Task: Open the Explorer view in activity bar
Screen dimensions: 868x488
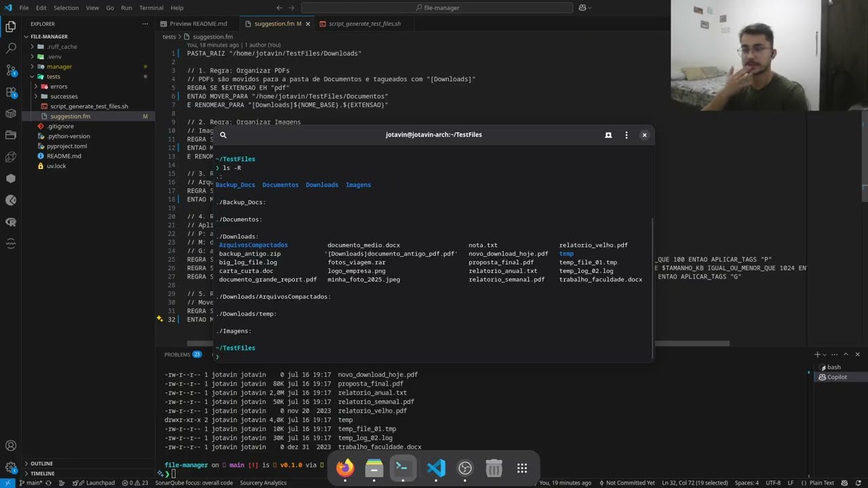Action: (x=10, y=27)
